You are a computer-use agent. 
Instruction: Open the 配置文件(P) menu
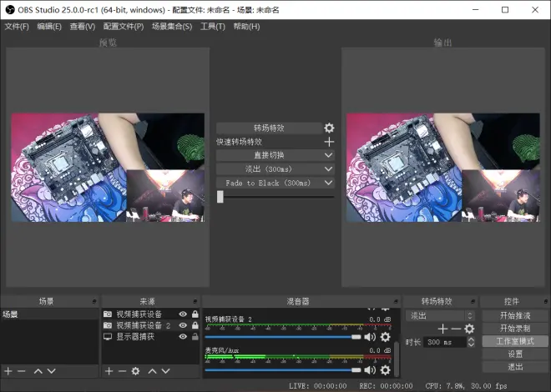124,27
